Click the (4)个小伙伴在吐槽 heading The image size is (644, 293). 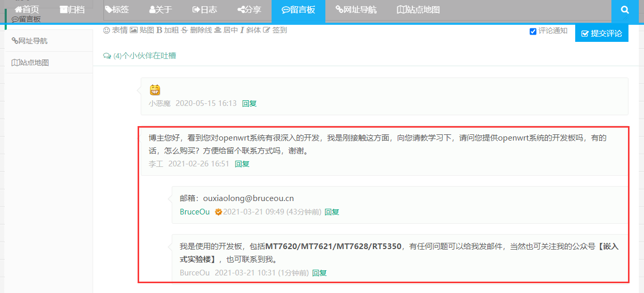pos(140,55)
